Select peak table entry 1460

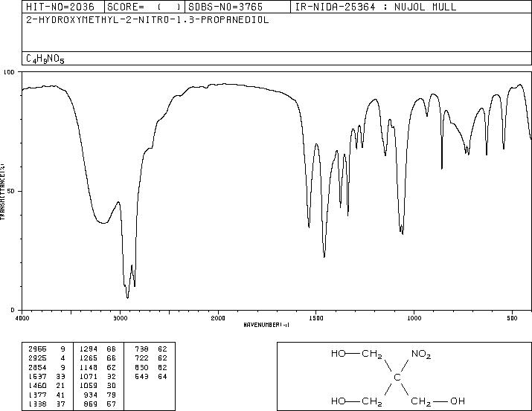point(37,386)
